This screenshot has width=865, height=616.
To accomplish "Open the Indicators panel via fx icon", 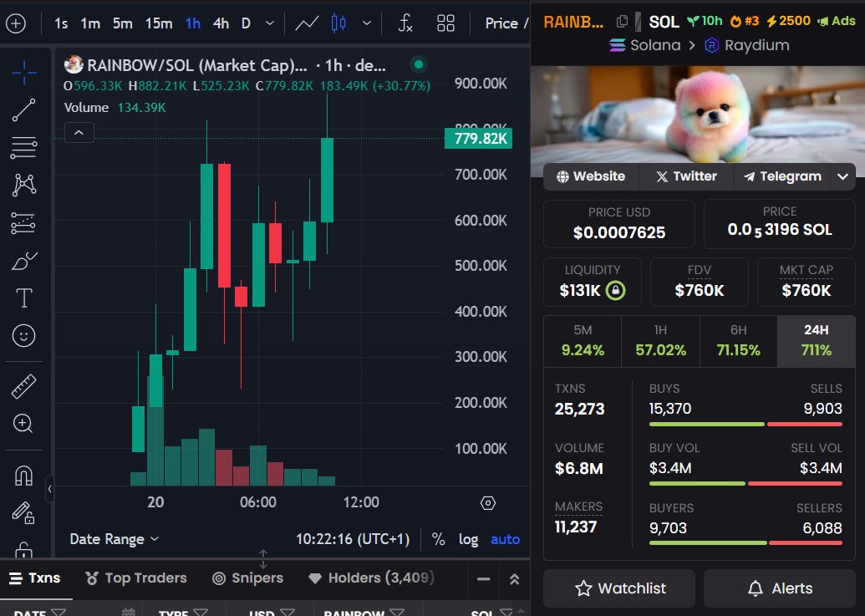I will click(405, 23).
